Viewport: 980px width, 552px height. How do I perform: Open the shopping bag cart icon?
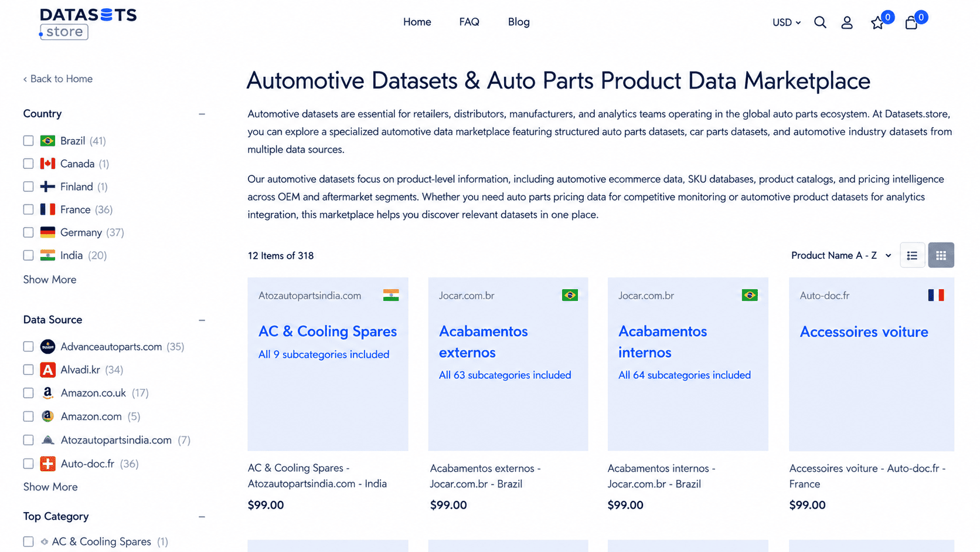coord(911,23)
